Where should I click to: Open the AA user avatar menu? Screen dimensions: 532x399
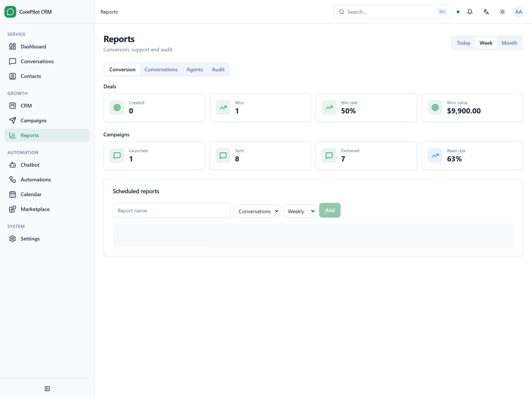pyautogui.click(x=518, y=12)
